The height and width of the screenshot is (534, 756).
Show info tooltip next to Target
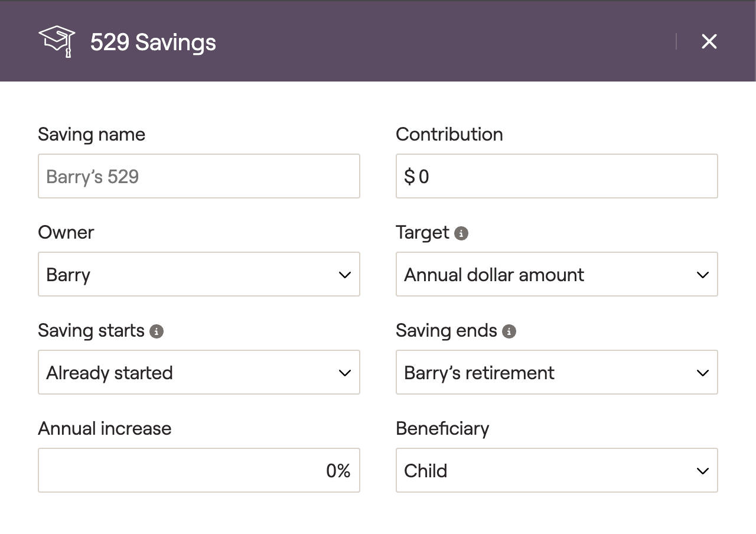coord(461,233)
